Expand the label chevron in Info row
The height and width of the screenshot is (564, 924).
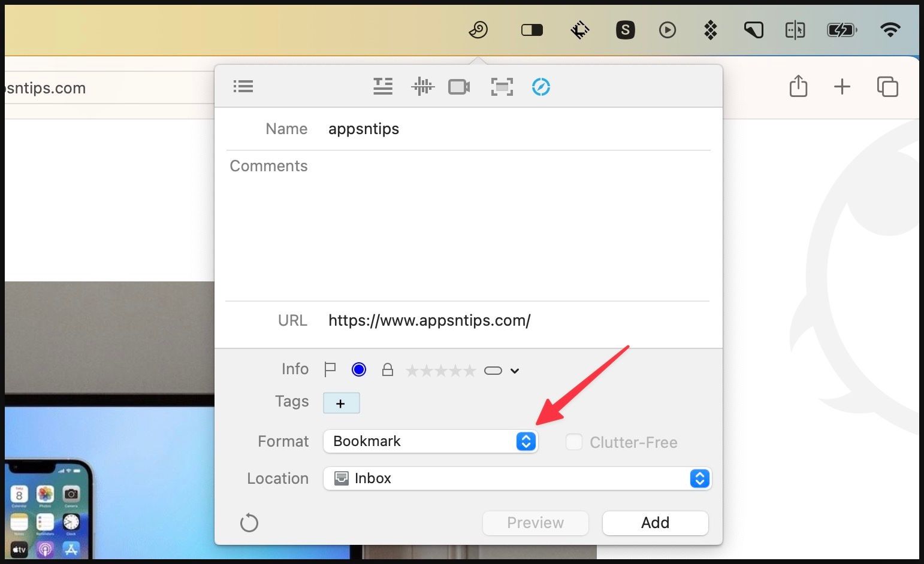click(x=514, y=371)
